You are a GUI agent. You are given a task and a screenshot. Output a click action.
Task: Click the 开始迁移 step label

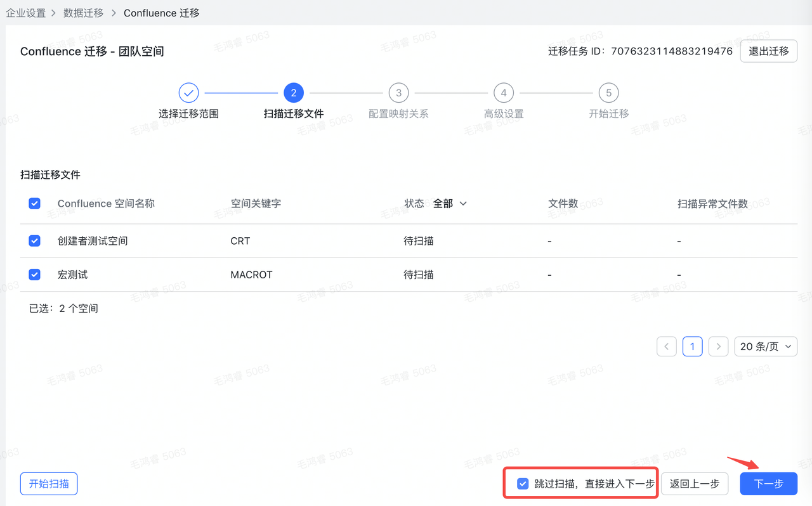click(x=609, y=114)
